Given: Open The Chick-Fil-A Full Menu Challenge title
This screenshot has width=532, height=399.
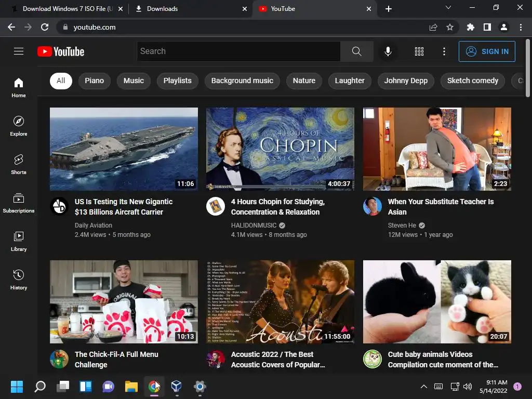Looking at the screenshot, I should coord(116,360).
